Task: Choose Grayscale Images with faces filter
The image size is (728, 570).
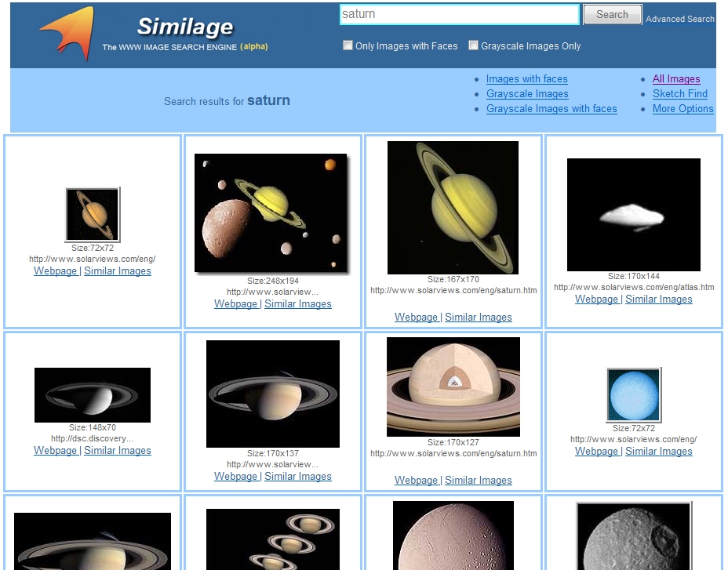Action: pos(551,109)
